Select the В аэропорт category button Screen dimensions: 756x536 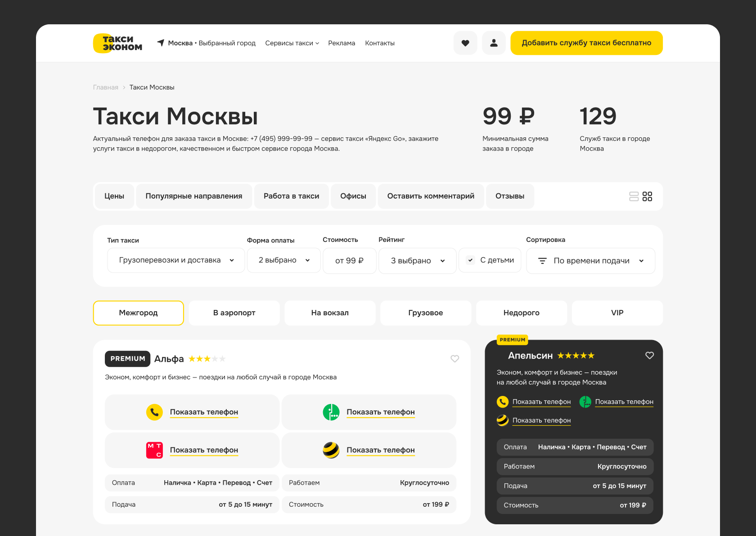point(234,313)
